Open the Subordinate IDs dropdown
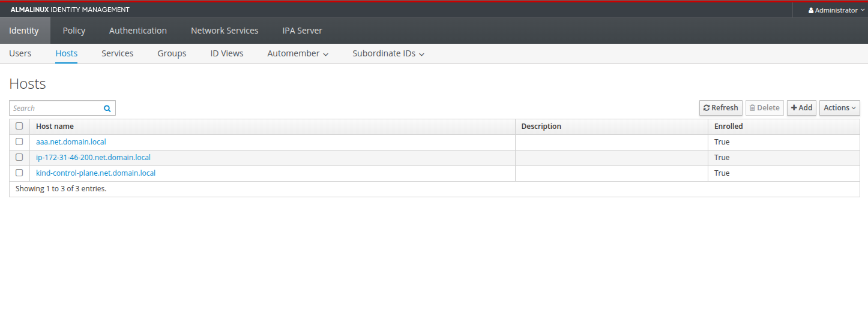This screenshot has height=310, width=868. 388,53
